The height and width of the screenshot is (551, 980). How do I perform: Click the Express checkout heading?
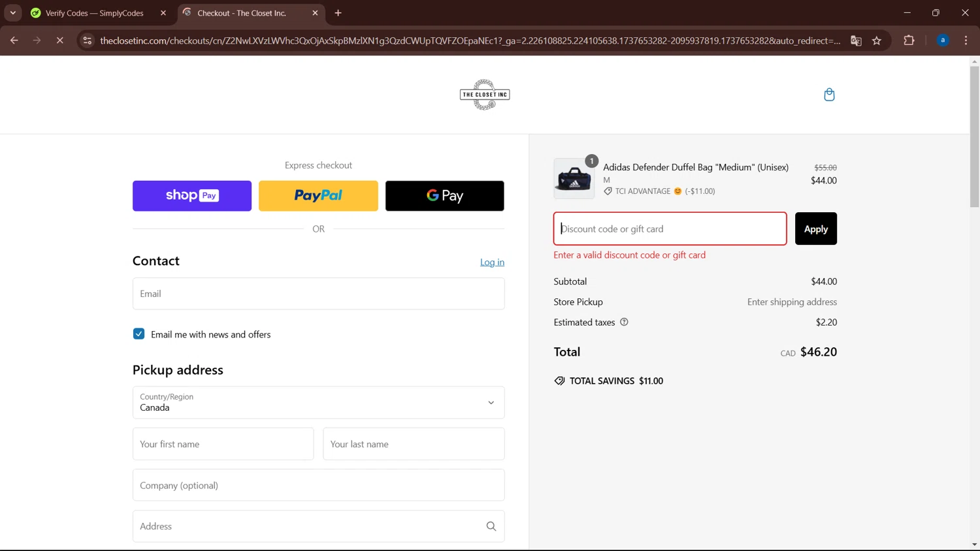point(318,165)
